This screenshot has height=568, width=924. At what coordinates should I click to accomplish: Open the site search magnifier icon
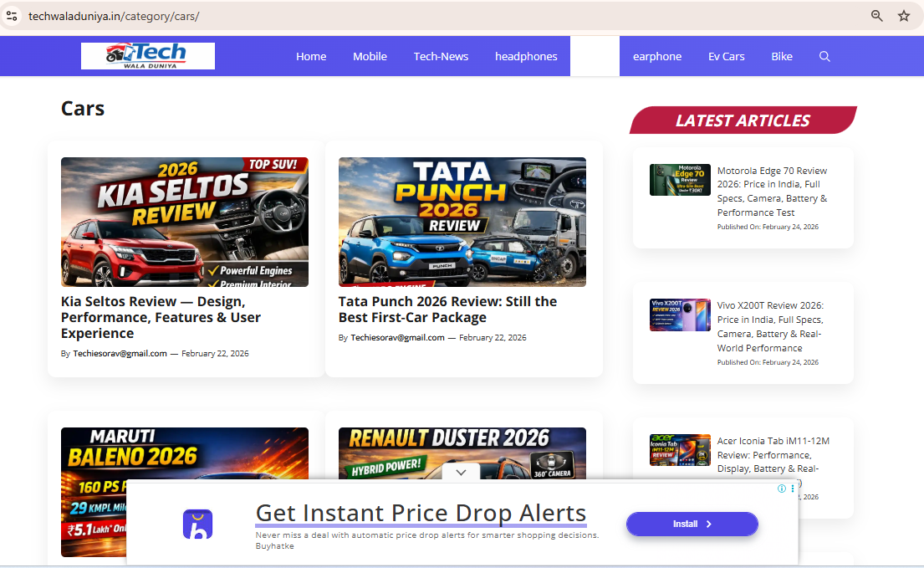(824, 57)
